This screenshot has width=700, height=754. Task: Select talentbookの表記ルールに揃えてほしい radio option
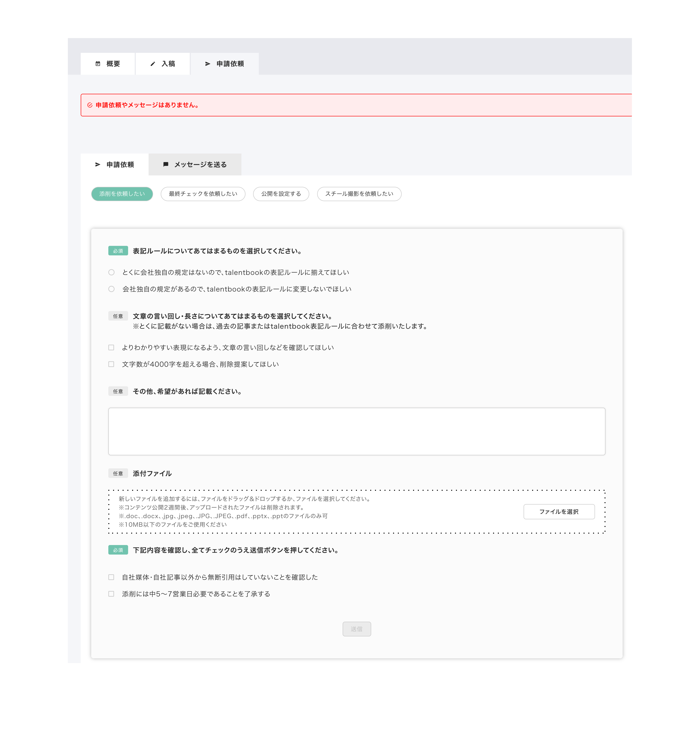click(111, 272)
